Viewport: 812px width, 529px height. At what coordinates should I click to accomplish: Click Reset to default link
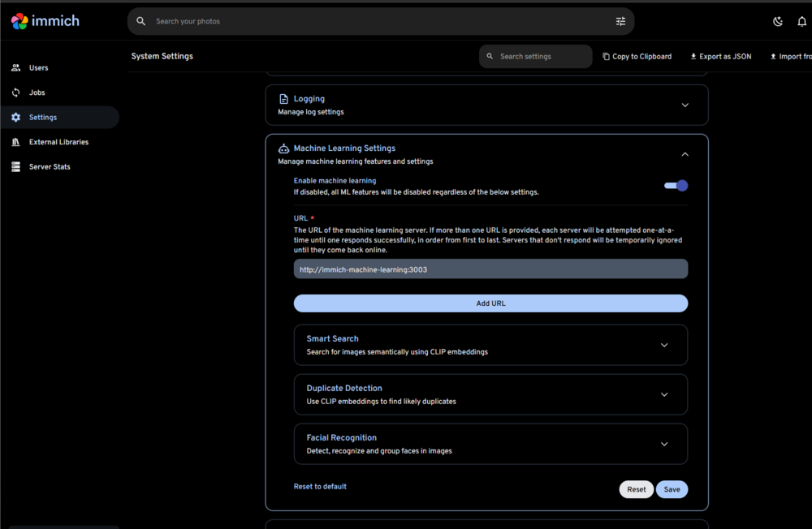pos(320,487)
